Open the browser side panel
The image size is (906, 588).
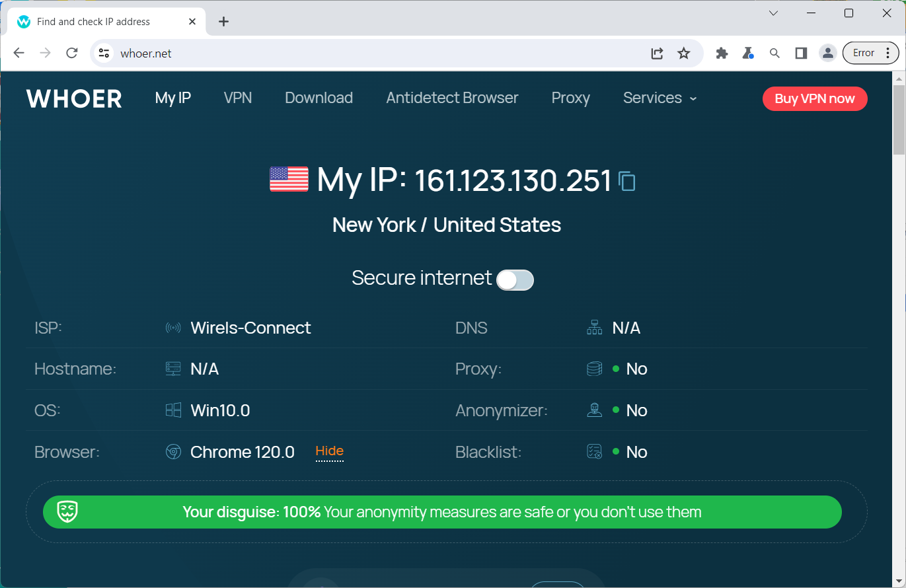[801, 54]
